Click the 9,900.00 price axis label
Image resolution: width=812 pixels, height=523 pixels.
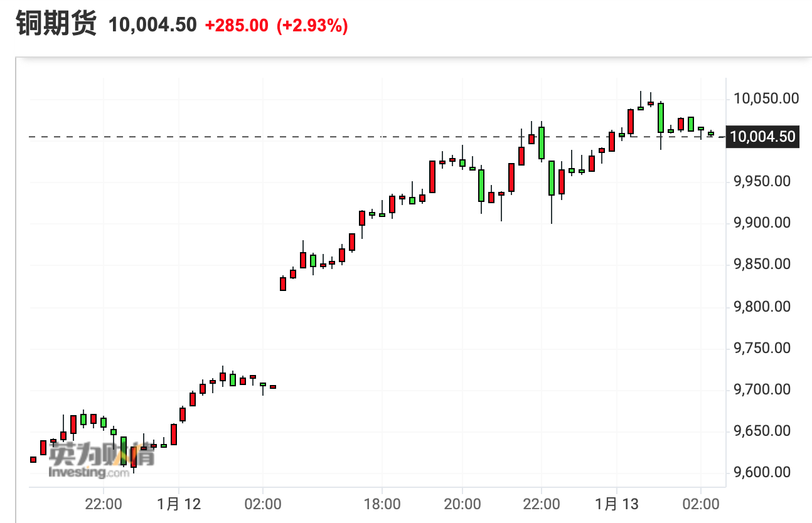pos(762,223)
